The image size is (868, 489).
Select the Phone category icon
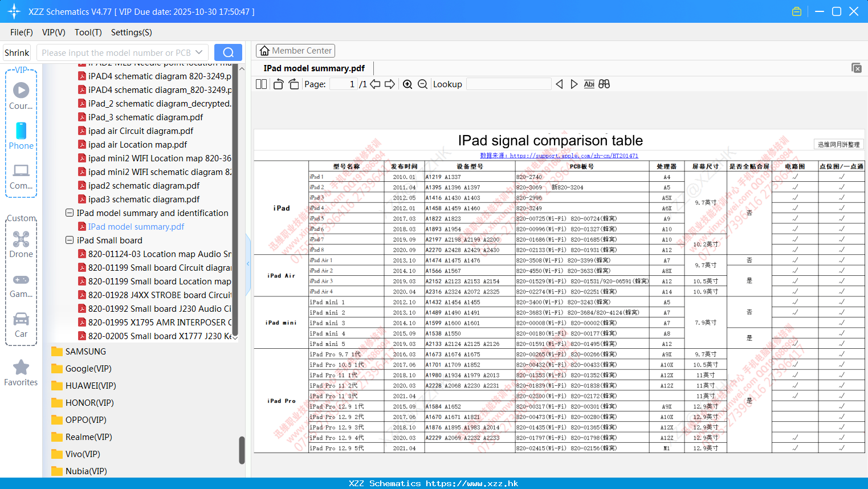[21, 136]
